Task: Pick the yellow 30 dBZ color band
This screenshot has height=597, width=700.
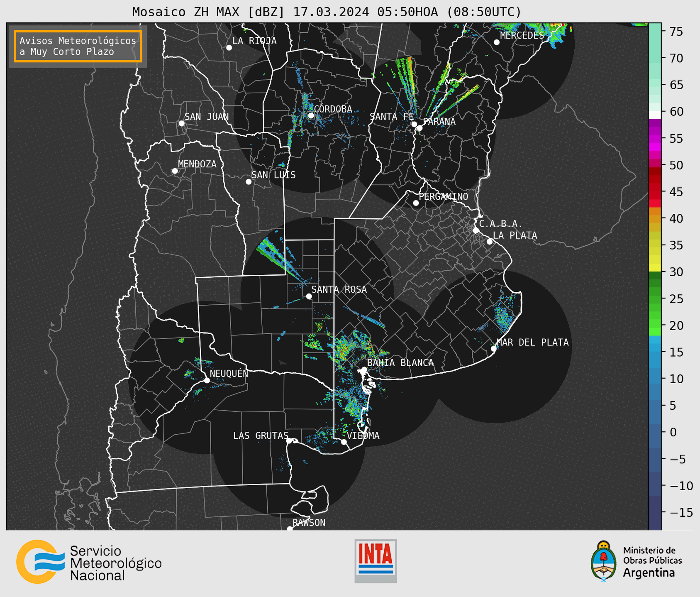Action: [655, 268]
